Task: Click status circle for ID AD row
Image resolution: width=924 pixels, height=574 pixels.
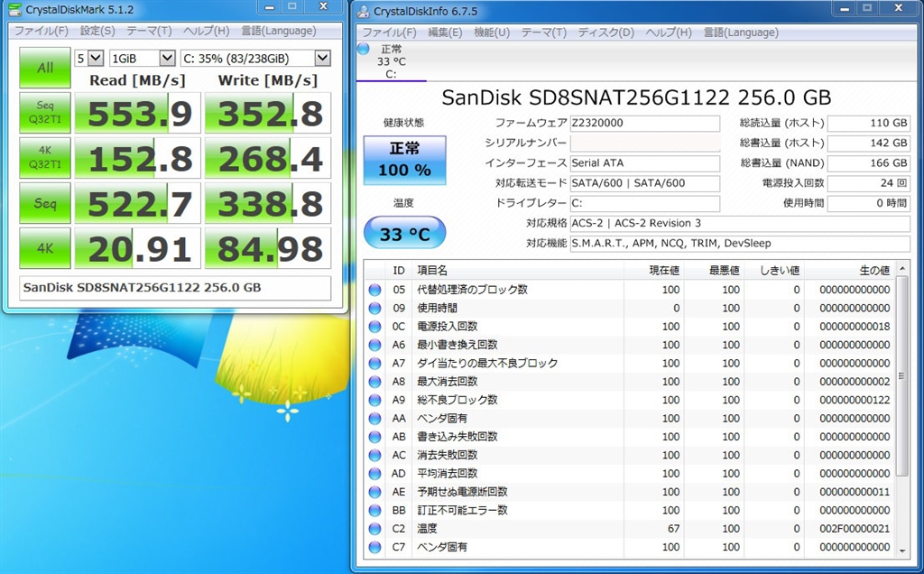Action: (x=374, y=473)
